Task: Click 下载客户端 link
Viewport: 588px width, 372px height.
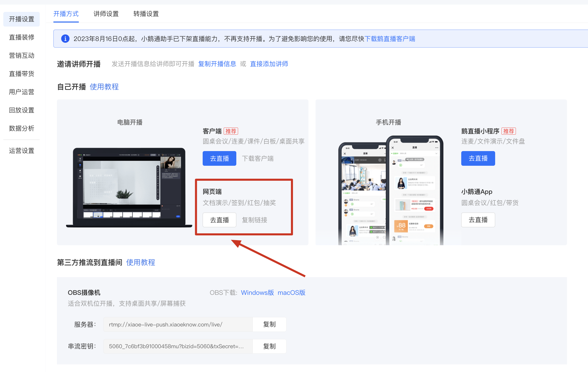Action: [258, 158]
